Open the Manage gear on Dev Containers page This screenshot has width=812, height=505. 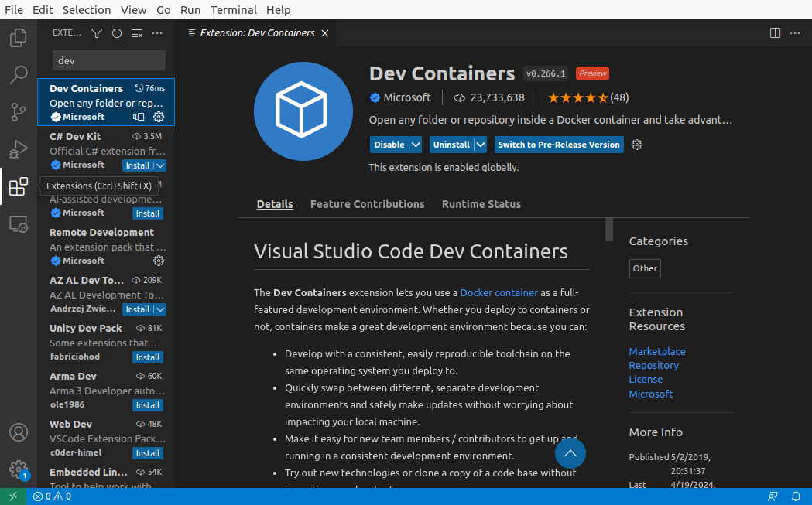[636, 145]
